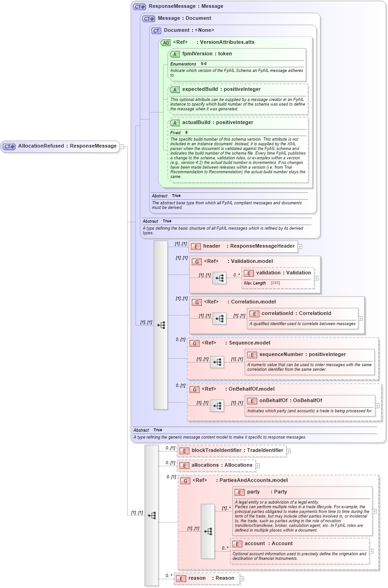The height and width of the screenshot is (588, 388).
Task: Click the A icon of expectedBuild
Action: [175, 89]
